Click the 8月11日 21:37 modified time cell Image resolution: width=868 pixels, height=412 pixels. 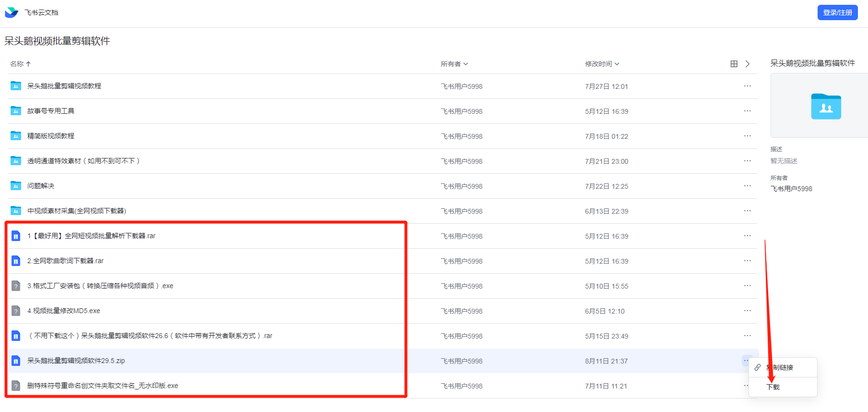(606, 361)
